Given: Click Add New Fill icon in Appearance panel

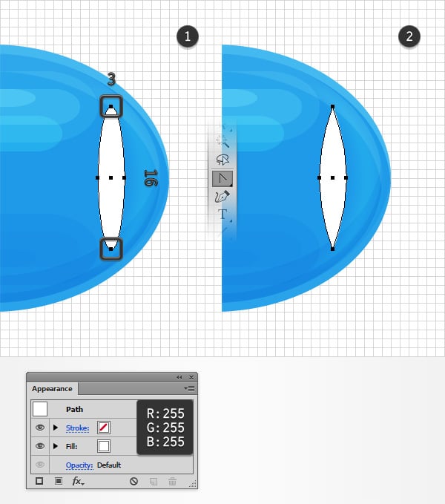Looking at the screenshot, I should tap(59, 481).
